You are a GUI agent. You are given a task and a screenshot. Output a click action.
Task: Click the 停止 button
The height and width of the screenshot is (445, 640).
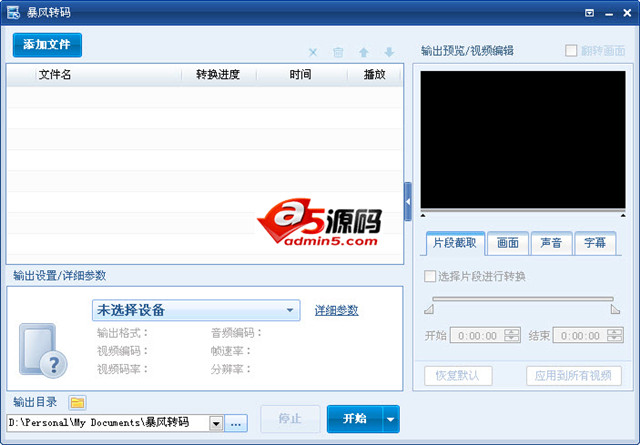(x=290, y=418)
